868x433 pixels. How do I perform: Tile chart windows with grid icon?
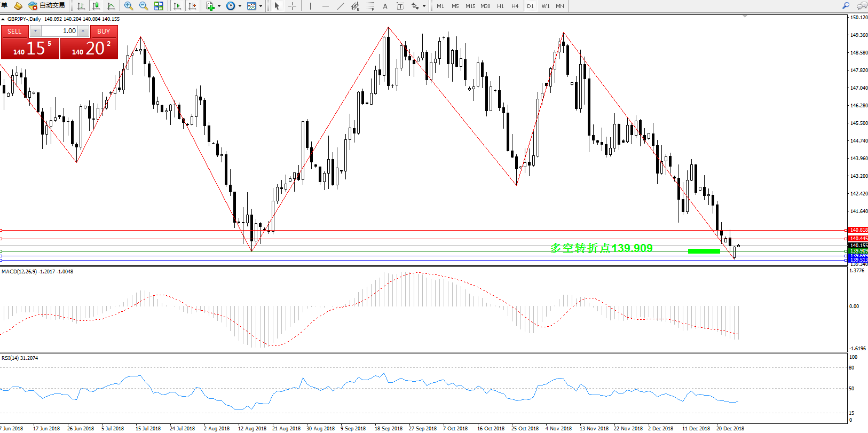pyautogui.click(x=159, y=6)
